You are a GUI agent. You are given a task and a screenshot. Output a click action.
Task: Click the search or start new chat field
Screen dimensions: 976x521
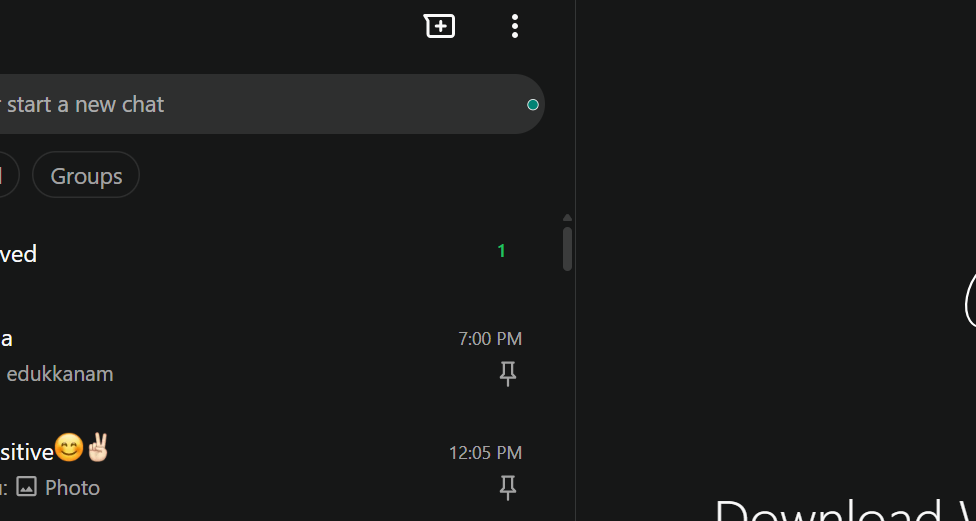click(250, 104)
